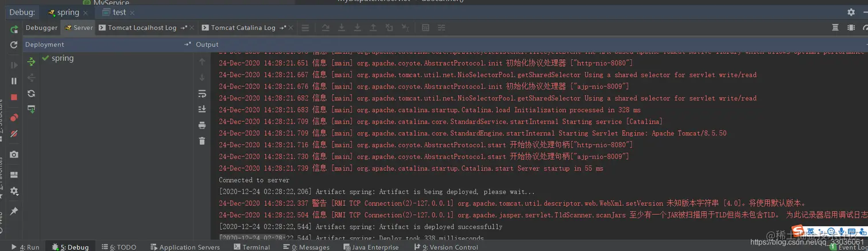
Task: Click Catalina.start Server startup log line
Action: 411,168
